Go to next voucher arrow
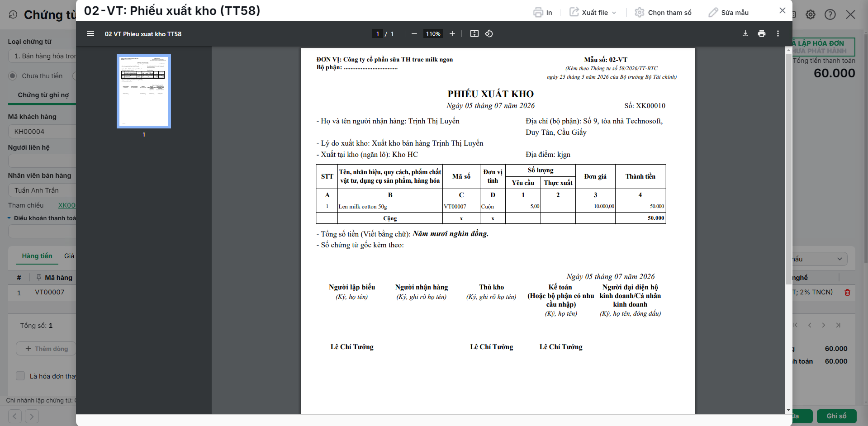 tap(32, 416)
